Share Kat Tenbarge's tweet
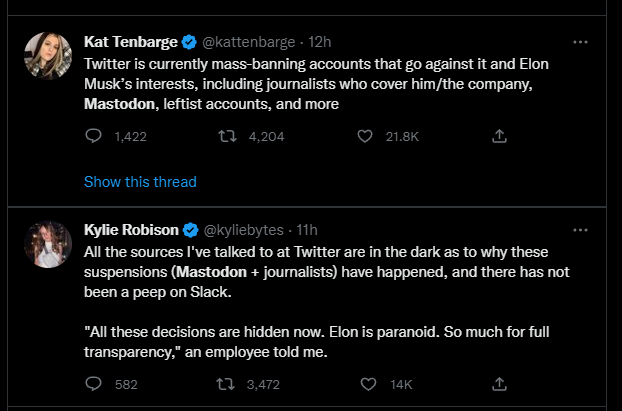 click(500, 137)
